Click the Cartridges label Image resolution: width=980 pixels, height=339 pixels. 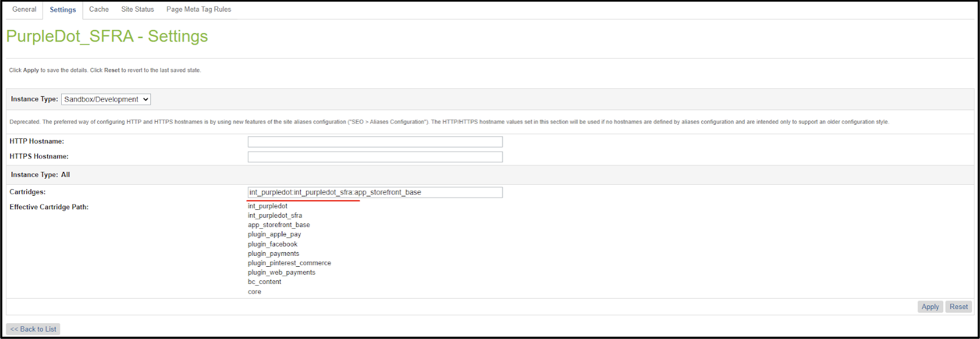tap(28, 192)
